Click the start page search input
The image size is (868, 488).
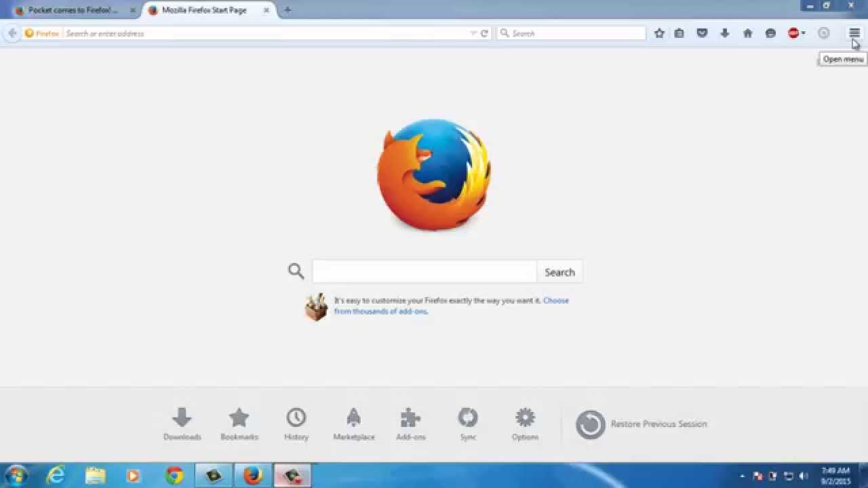click(x=425, y=272)
